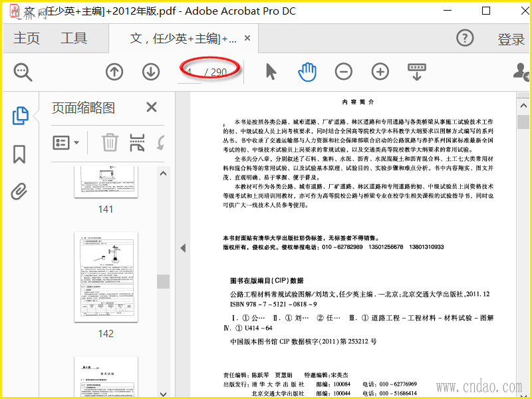The height and width of the screenshot is (399, 532).
Task: Click the delete pages trash icon
Action: click(x=110, y=142)
